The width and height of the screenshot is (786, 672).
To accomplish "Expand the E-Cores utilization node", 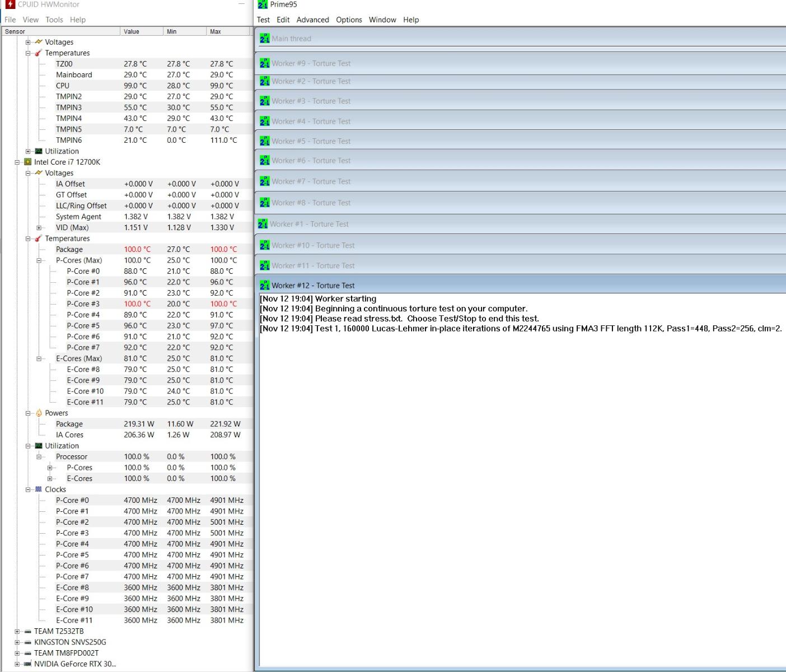I will click(50, 479).
